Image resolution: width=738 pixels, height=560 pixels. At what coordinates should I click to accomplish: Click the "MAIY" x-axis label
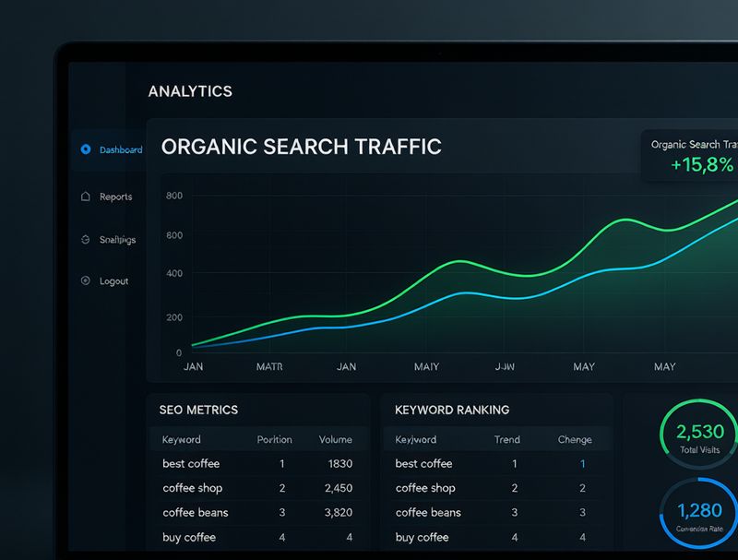(426, 366)
